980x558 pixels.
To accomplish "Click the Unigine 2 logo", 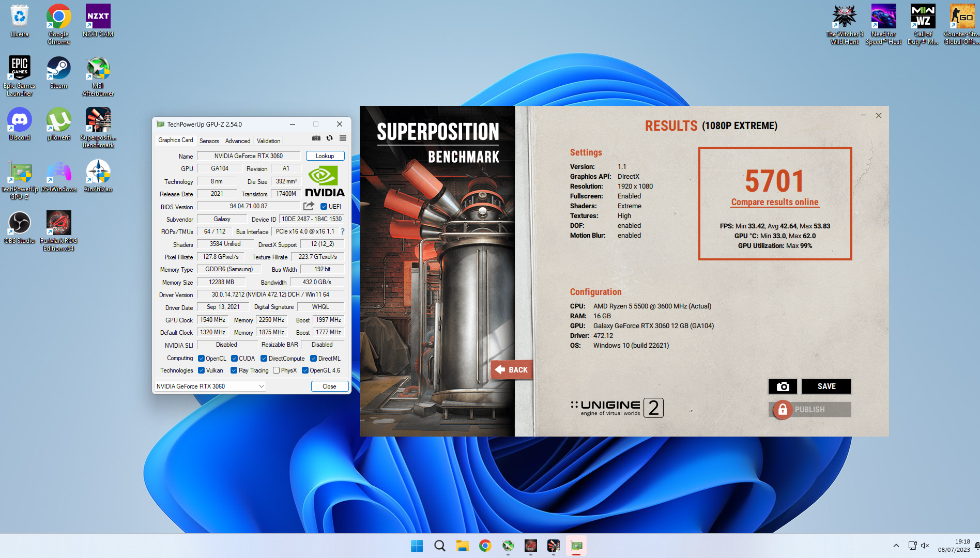I will [x=617, y=408].
